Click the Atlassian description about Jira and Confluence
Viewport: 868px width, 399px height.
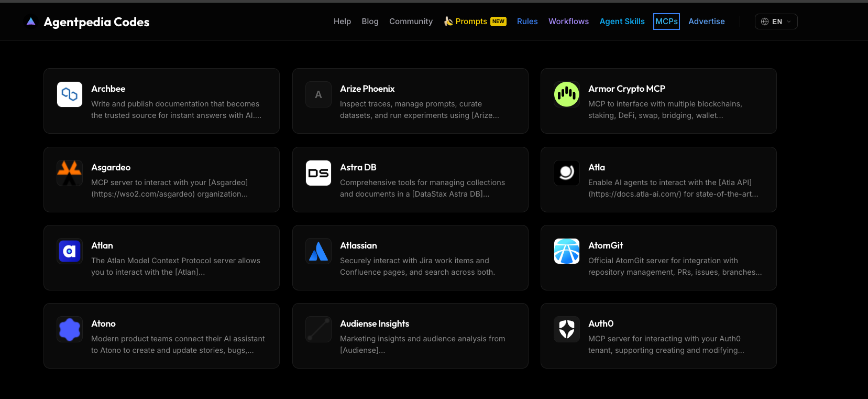pyautogui.click(x=417, y=266)
